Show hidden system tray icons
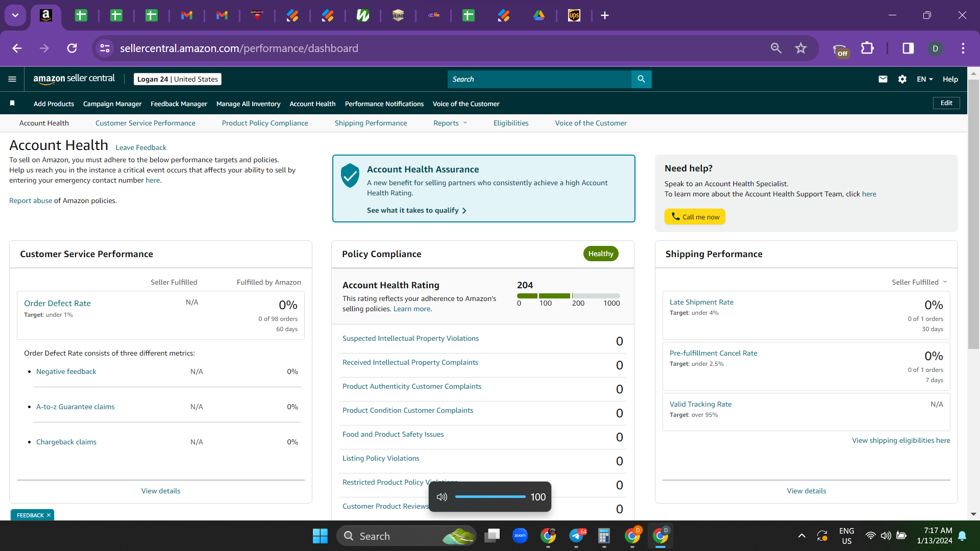This screenshot has height=551, width=980. click(x=802, y=536)
